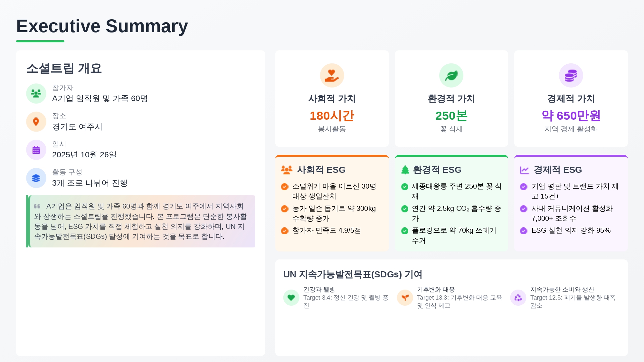Image resolution: width=644 pixels, height=362 pixels.
Task: Click the green heart icon for 건강과 웰빙
Action: pos(291,298)
